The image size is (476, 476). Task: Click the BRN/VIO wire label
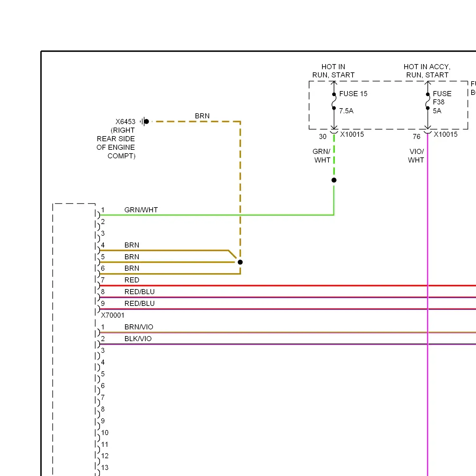click(x=139, y=327)
